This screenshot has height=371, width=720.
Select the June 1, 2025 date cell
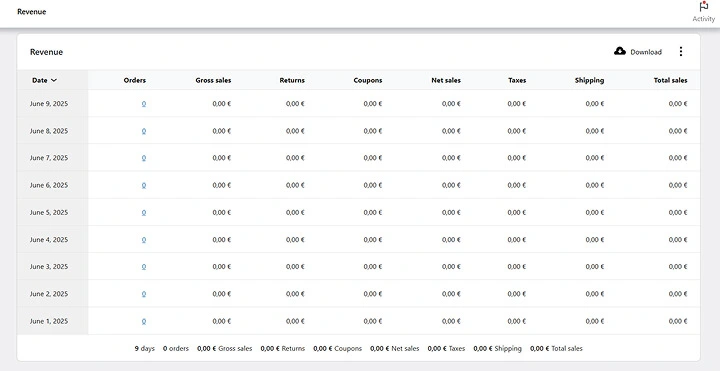click(52, 321)
